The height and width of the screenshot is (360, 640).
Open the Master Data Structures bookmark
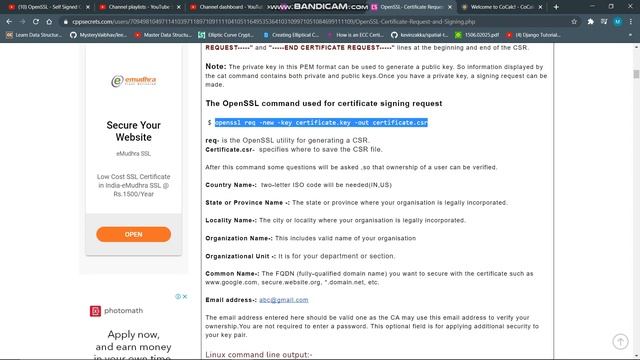[x=163, y=35]
